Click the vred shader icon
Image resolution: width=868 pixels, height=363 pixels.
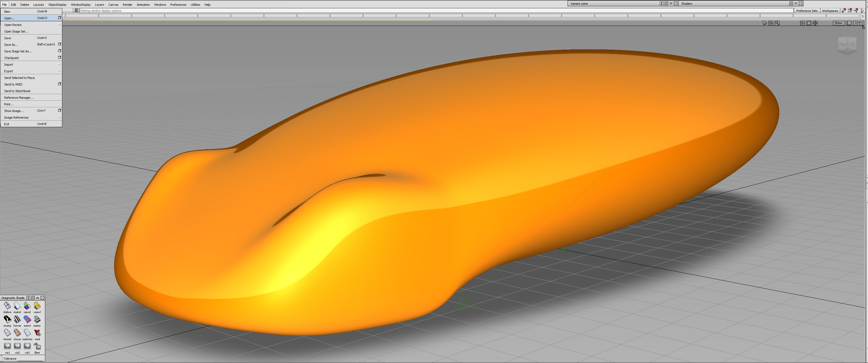pyautogui.click(x=37, y=333)
